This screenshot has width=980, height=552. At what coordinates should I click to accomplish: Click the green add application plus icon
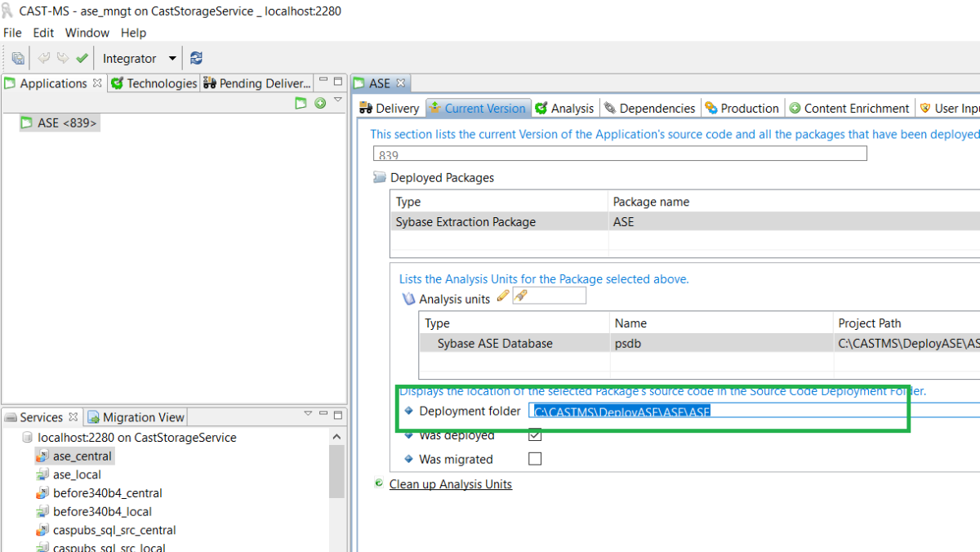coord(320,103)
